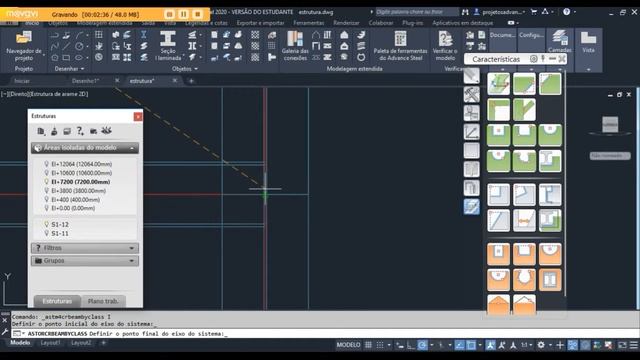Screen dimensions: 640x360
Task: Click the new drawing tab plus button
Action: (191, 81)
